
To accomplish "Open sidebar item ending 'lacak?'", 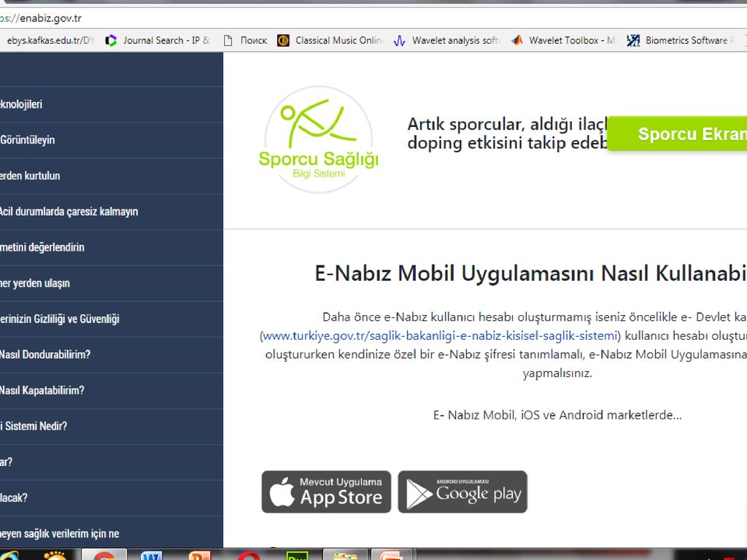I will coord(112,497).
